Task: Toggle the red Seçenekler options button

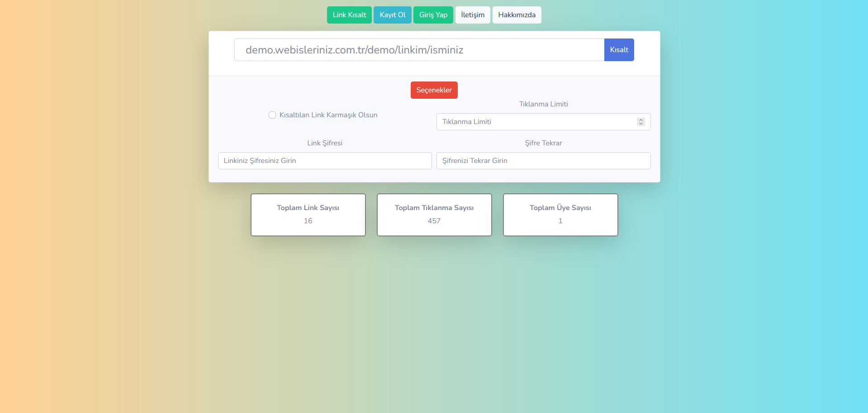Action: pos(434,90)
